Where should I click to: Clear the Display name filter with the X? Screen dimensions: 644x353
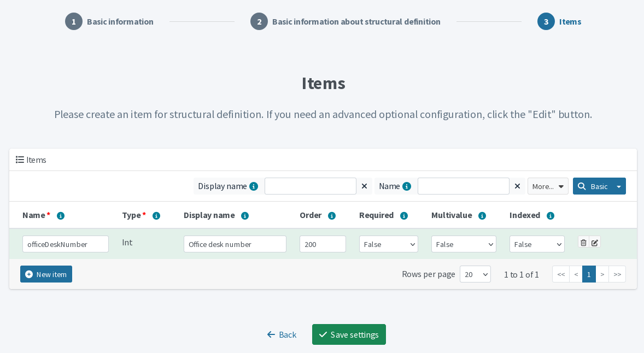point(364,186)
